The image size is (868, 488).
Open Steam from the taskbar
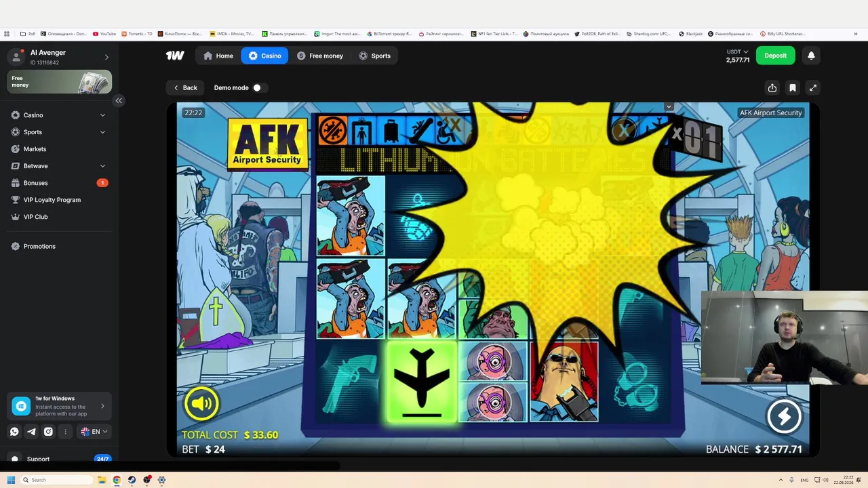pyautogui.click(x=132, y=480)
